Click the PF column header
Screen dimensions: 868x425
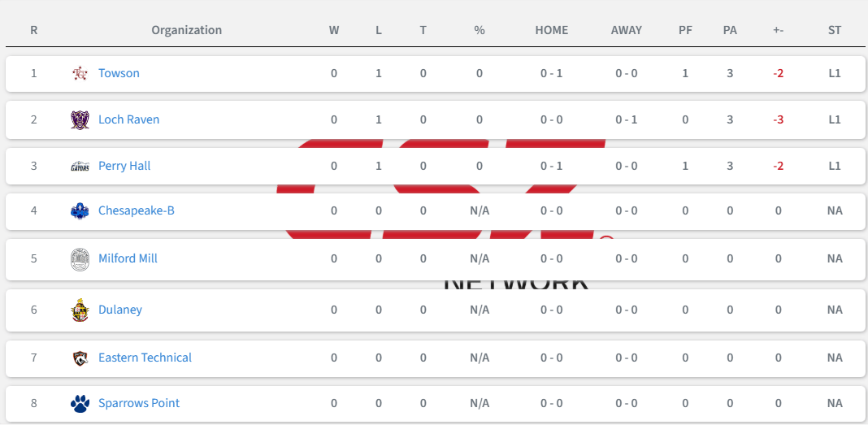click(x=685, y=30)
